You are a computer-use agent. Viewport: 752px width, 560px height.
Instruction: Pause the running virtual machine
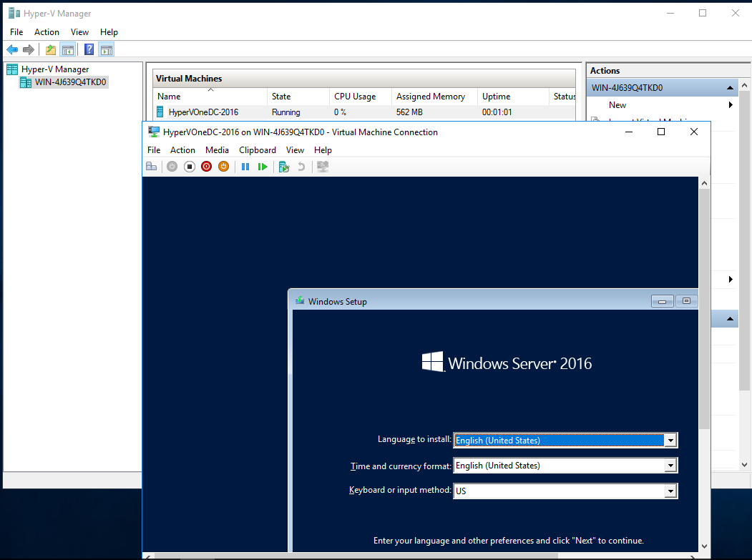click(245, 166)
